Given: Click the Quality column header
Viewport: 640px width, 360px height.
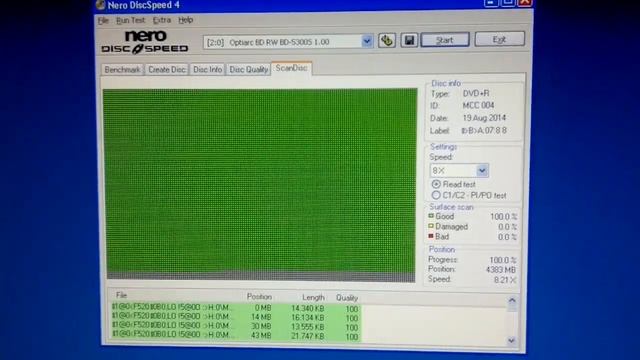Looking at the screenshot, I should (347, 298).
